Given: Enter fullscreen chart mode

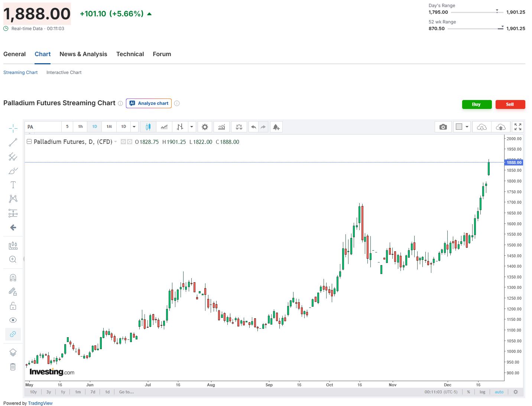Looking at the screenshot, I should [518, 127].
